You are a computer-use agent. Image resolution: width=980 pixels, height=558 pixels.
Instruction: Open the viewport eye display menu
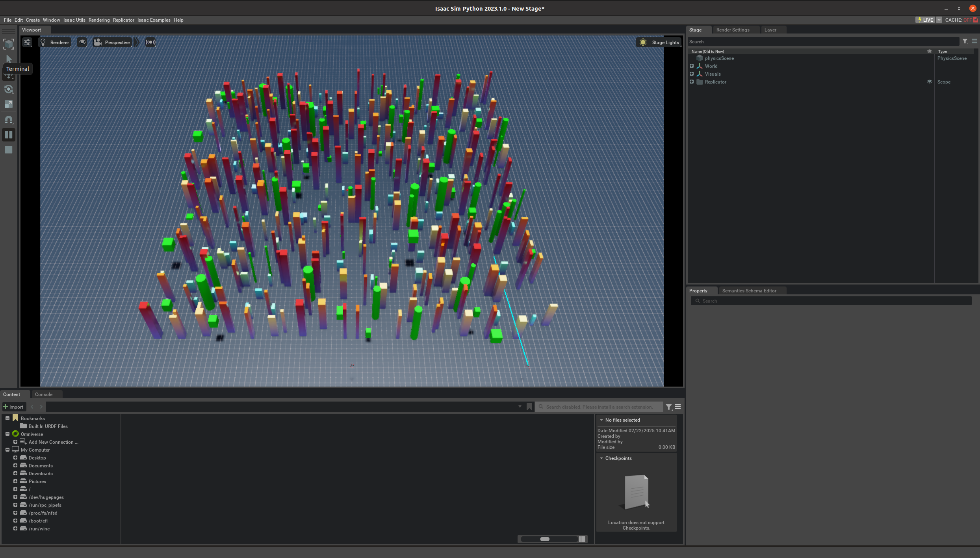(x=82, y=42)
